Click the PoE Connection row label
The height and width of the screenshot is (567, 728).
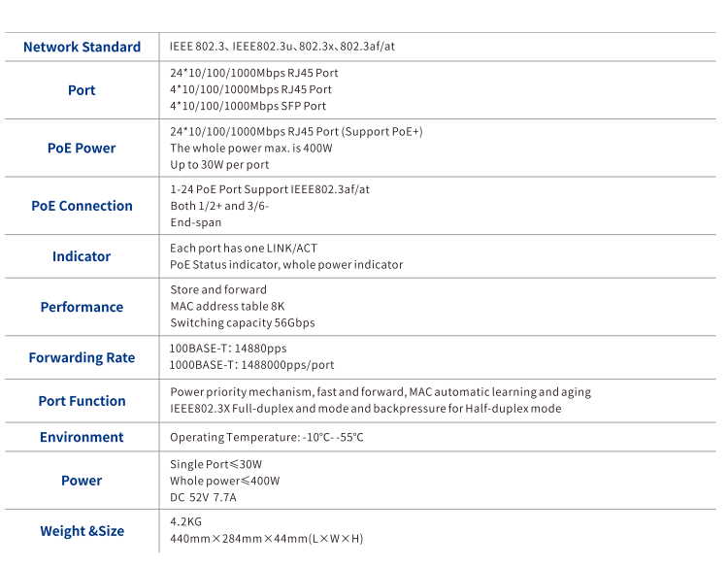82,206
